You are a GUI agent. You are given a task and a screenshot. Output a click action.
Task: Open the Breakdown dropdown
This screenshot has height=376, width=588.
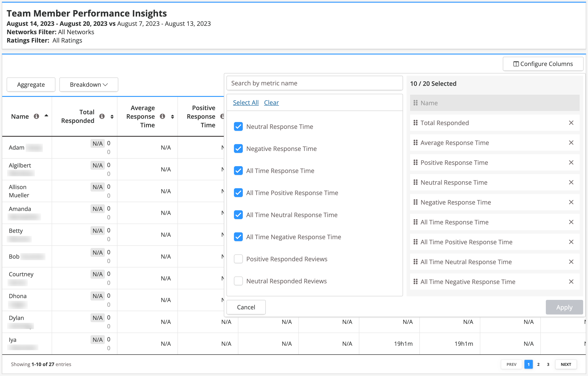click(x=89, y=85)
